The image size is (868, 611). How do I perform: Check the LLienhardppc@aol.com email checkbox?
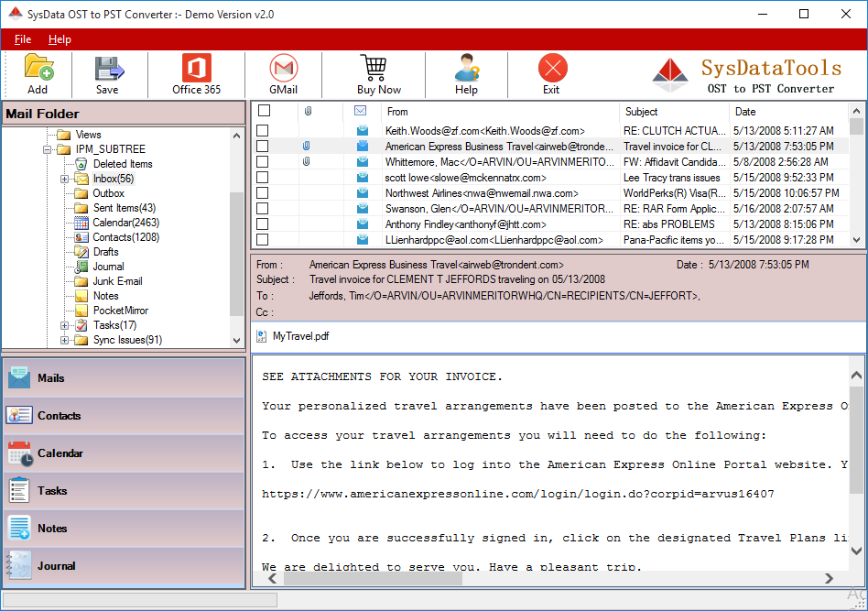[x=263, y=239]
